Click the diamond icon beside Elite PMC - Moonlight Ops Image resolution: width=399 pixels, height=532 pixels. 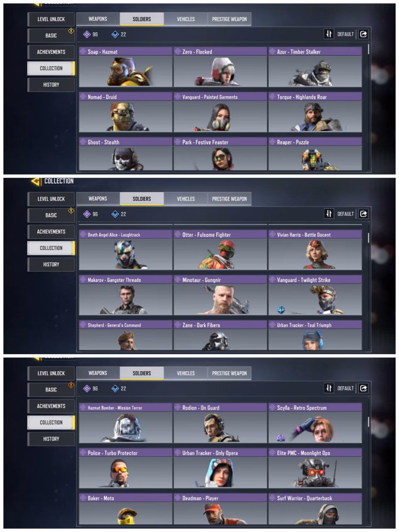coord(273,453)
